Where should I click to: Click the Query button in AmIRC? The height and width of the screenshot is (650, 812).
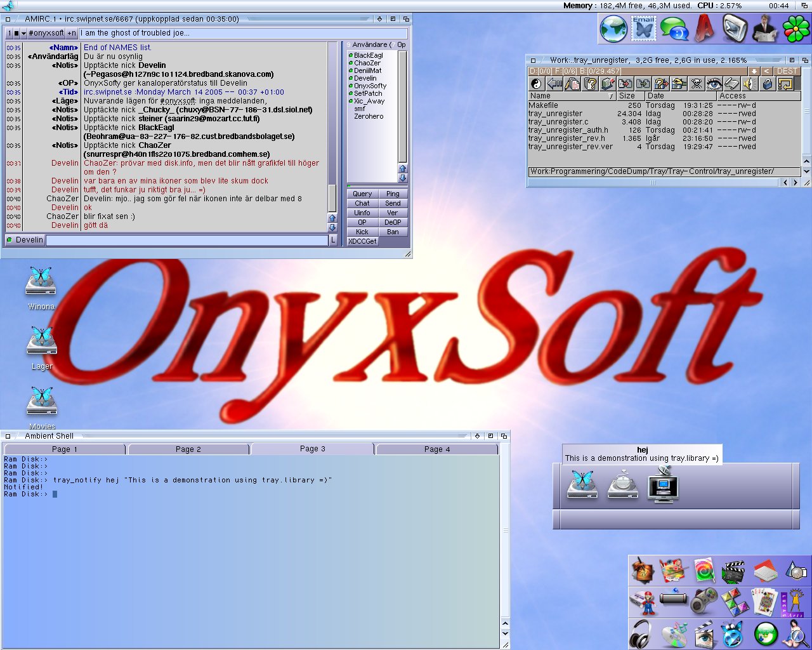click(362, 194)
